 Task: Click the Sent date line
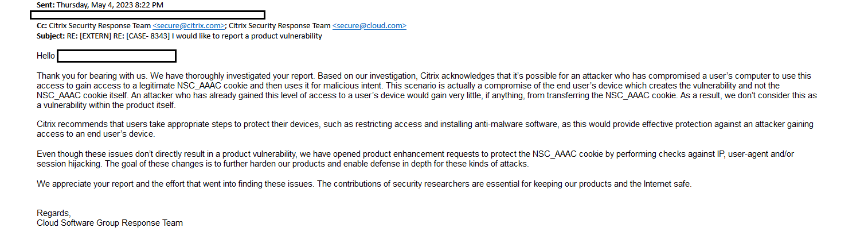coord(100,5)
